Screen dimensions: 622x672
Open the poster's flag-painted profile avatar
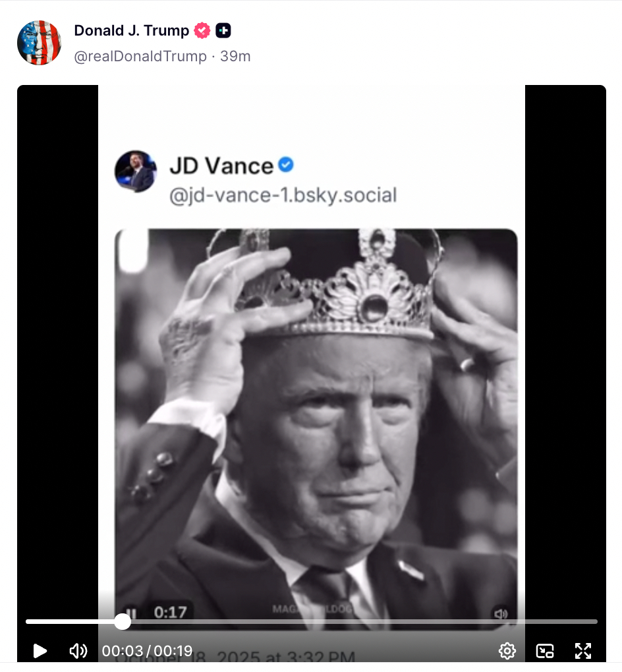coord(39,43)
